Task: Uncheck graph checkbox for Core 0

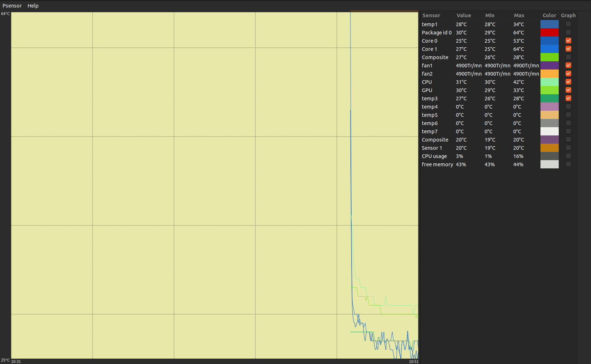Action: point(568,40)
